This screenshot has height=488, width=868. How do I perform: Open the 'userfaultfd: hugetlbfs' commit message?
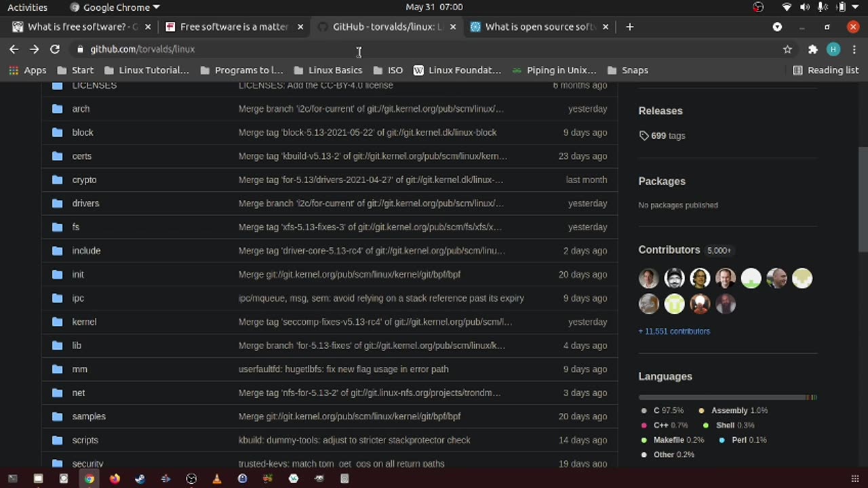click(343, 369)
